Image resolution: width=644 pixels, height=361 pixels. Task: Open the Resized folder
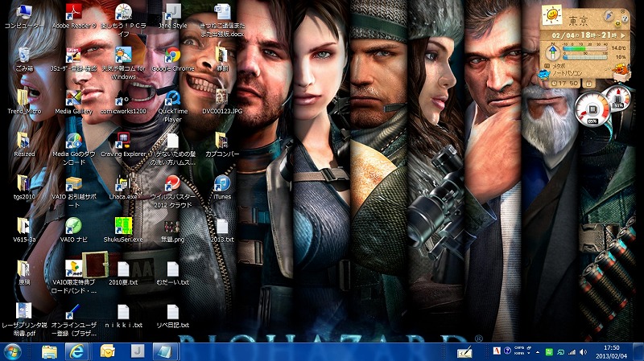click(24, 145)
